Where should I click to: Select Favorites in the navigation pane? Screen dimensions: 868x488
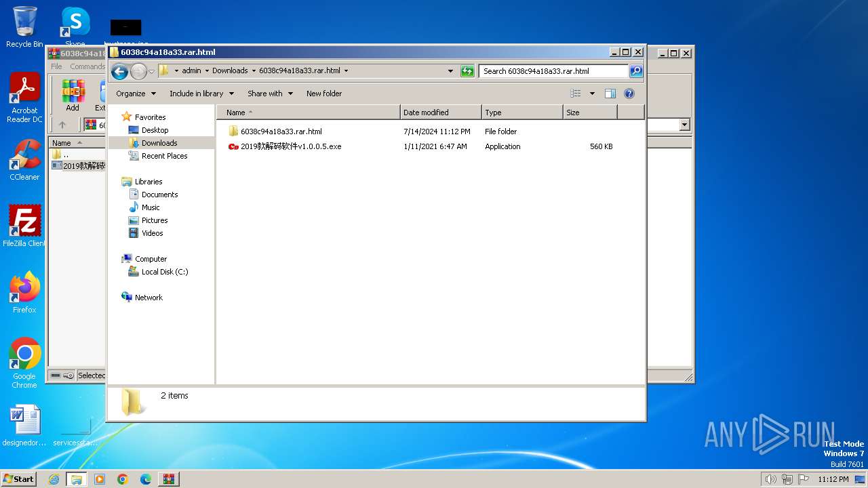tap(150, 117)
